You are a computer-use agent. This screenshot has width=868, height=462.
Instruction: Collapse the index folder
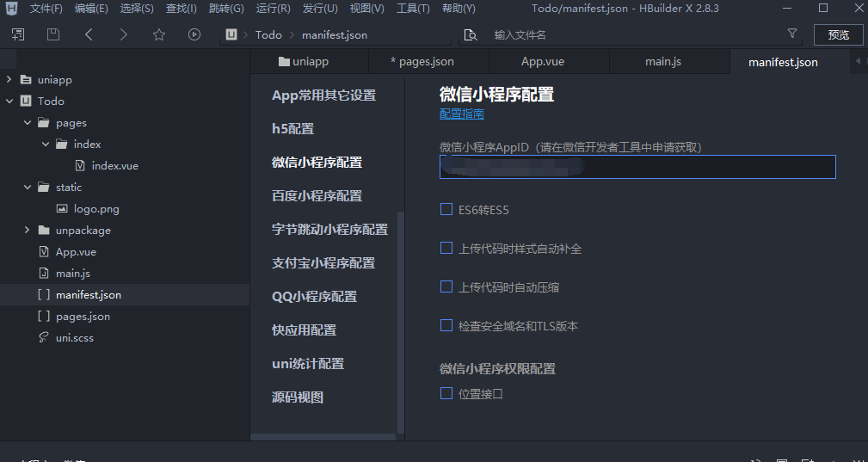[x=46, y=145]
